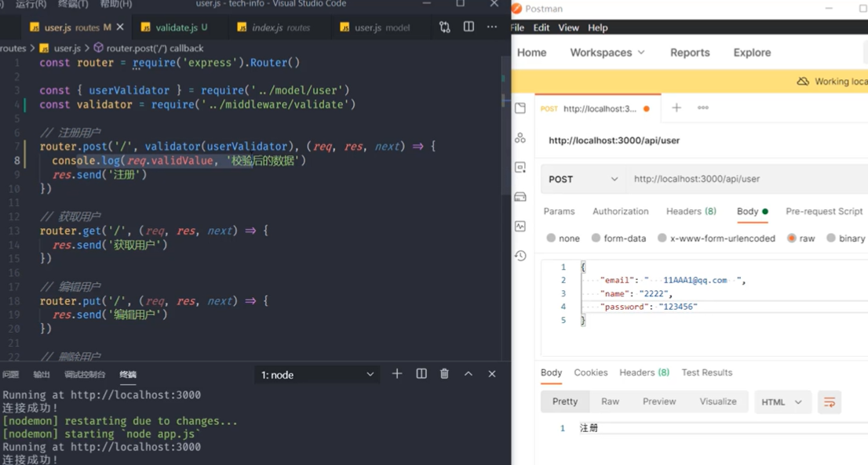
Task: Show Raw response view
Action: [x=610, y=401]
